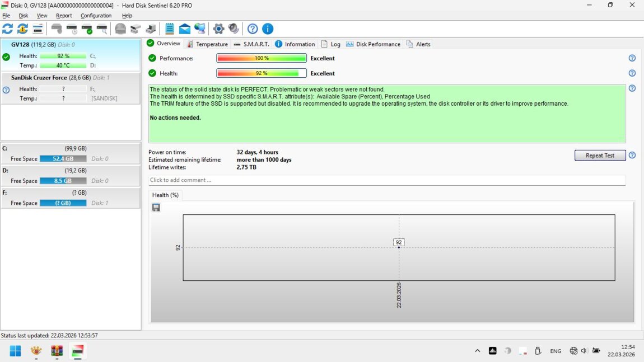Click the help icon beside Performance bar
This screenshot has width=644, height=362.
point(632,58)
